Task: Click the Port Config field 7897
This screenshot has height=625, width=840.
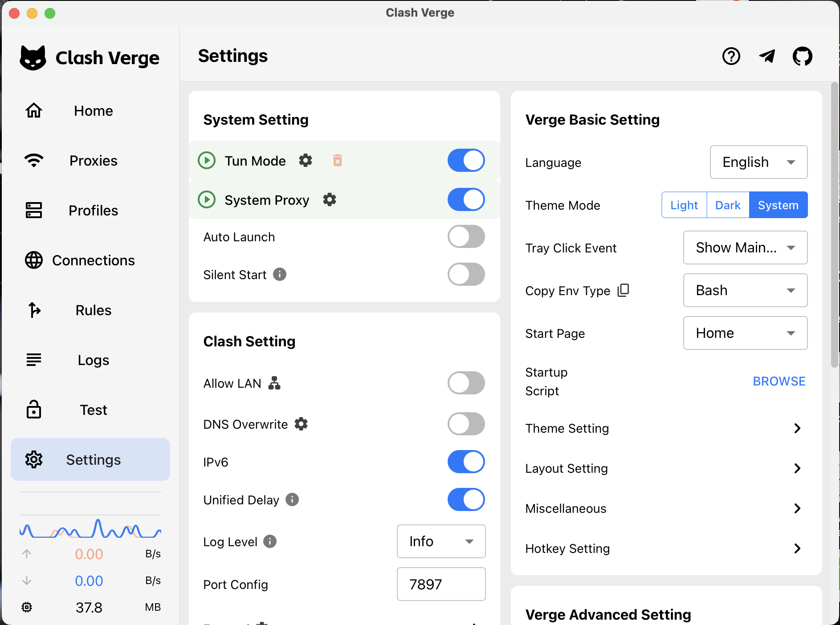Action: click(x=441, y=584)
